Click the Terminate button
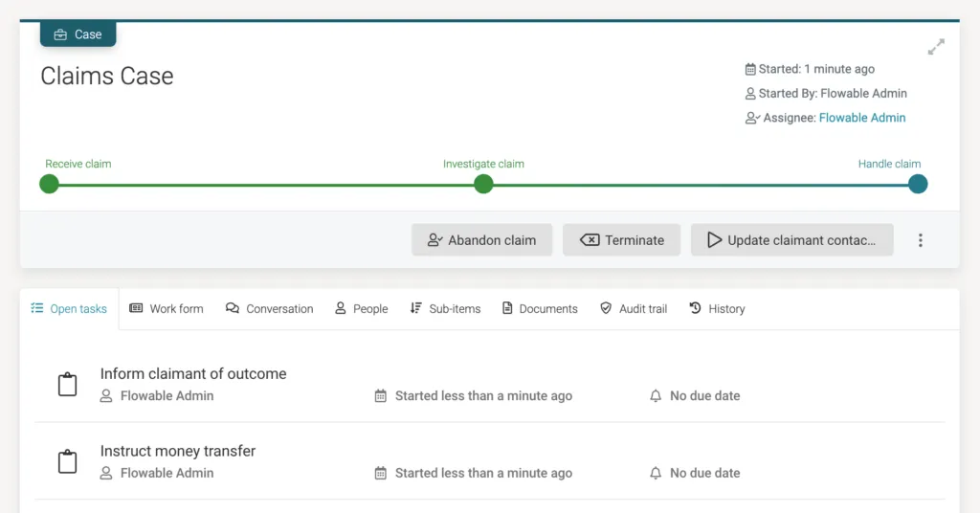Screen dimensions: 980x513 click(x=621, y=240)
